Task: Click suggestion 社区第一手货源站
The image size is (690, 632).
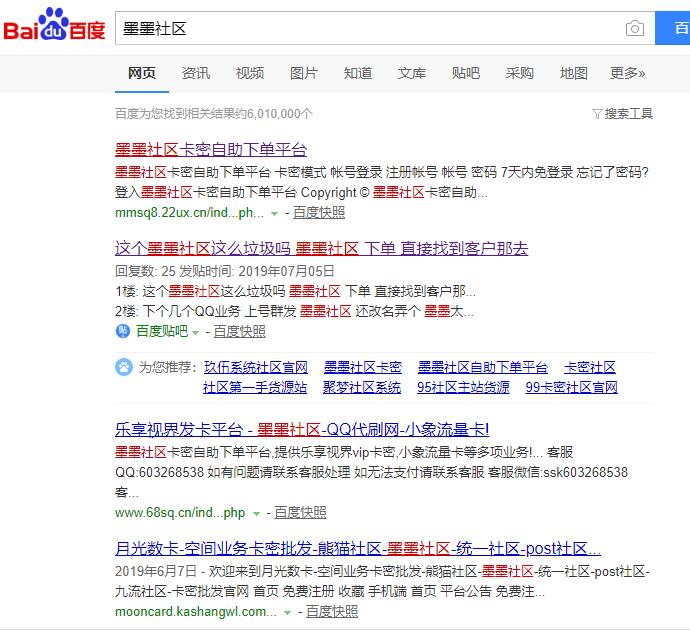Action: pyautogui.click(x=255, y=388)
